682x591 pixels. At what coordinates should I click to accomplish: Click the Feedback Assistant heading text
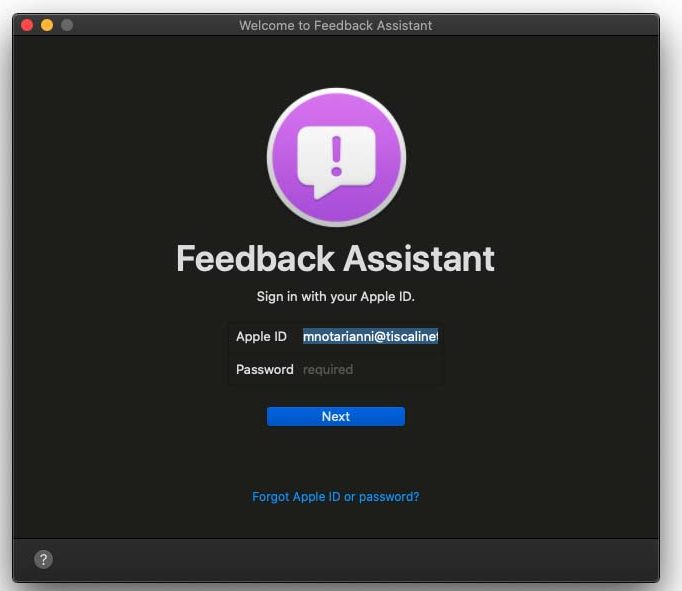335,258
